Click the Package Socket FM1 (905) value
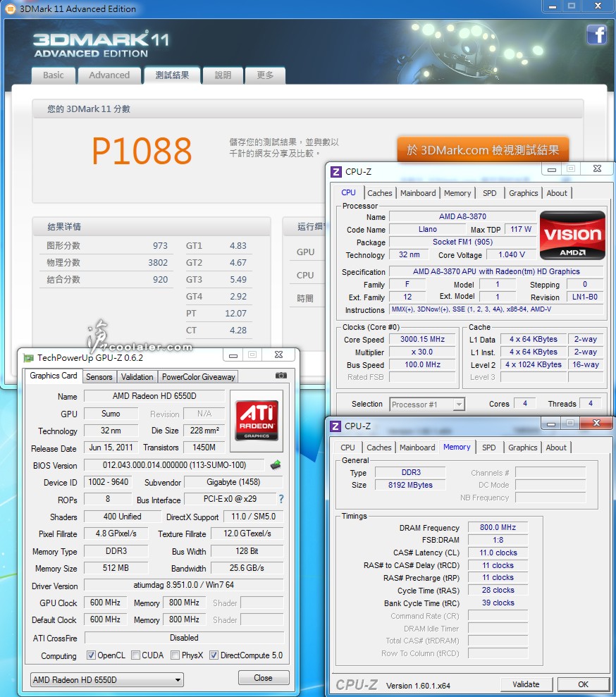The width and height of the screenshot is (616, 697). [x=462, y=242]
